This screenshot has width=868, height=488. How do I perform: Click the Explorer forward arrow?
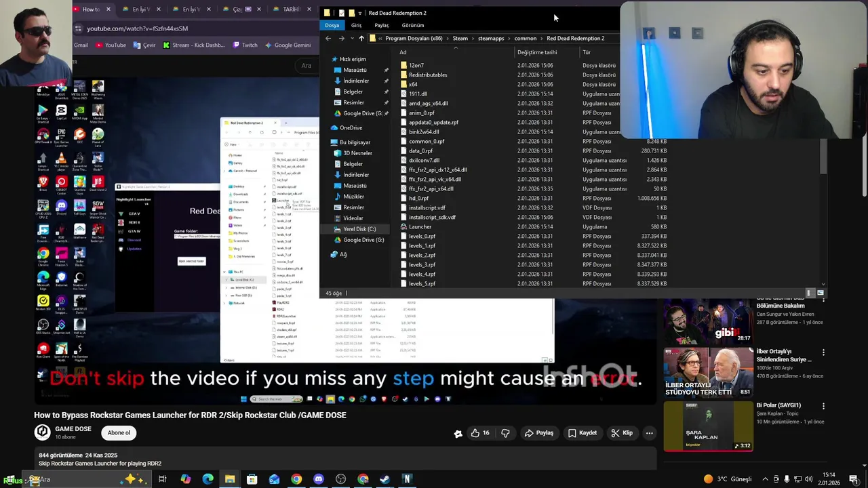point(341,39)
